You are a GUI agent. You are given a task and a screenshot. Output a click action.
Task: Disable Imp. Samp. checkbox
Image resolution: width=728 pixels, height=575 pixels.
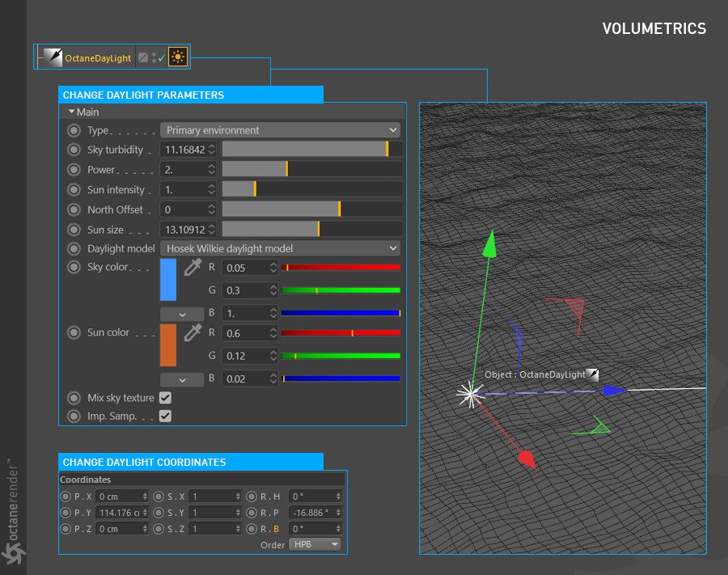(165, 416)
